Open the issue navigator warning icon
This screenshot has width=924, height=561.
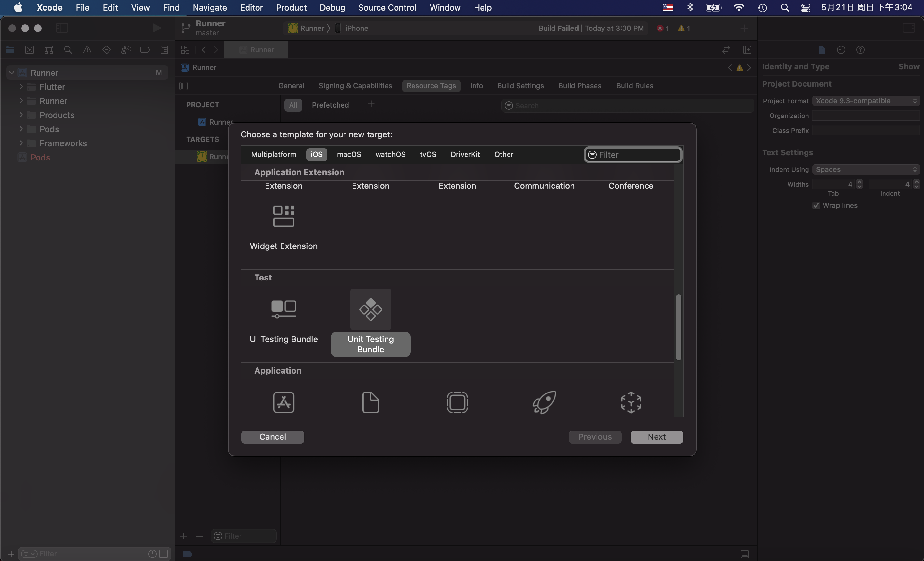[x=87, y=49]
